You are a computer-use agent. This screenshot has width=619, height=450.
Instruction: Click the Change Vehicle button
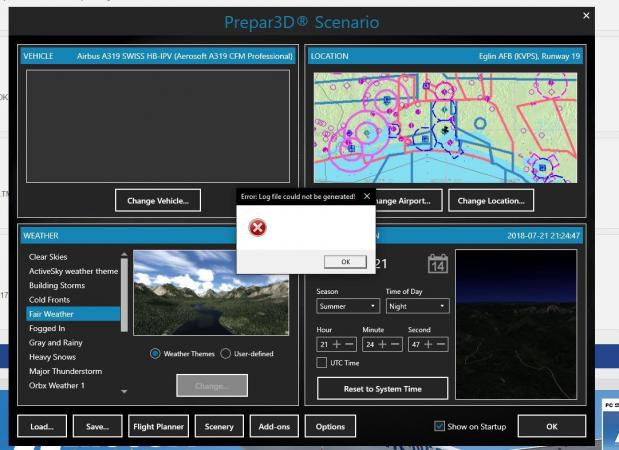(x=158, y=201)
